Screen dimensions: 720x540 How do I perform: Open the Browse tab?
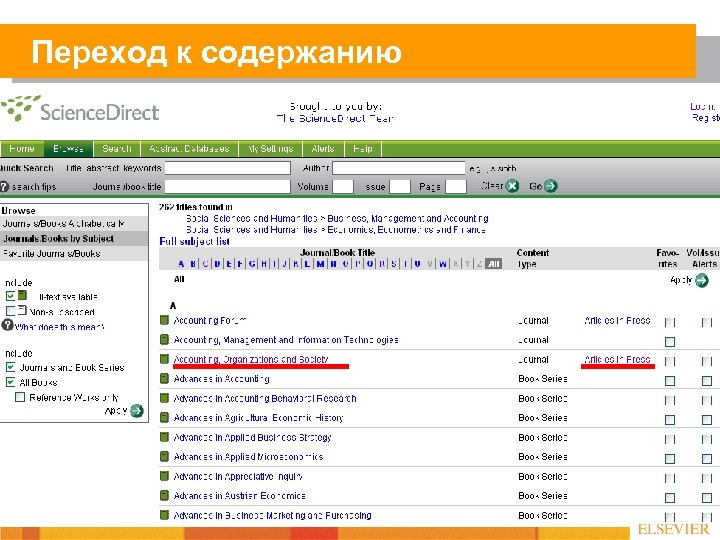68,149
